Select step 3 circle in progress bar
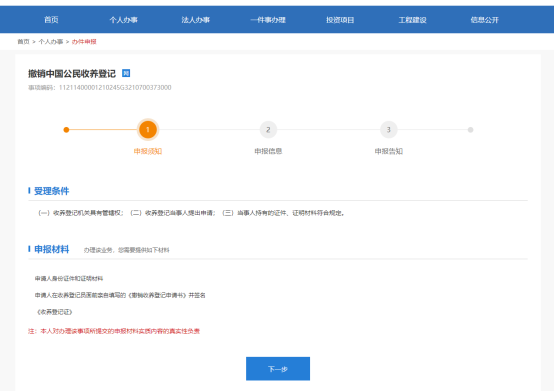Image resolution: width=554 pixels, height=391 pixels. [389, 130]
